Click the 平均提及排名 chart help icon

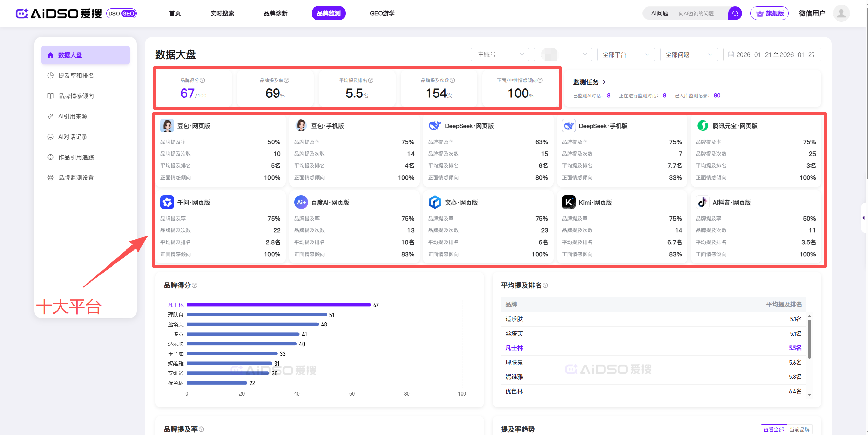545,285
